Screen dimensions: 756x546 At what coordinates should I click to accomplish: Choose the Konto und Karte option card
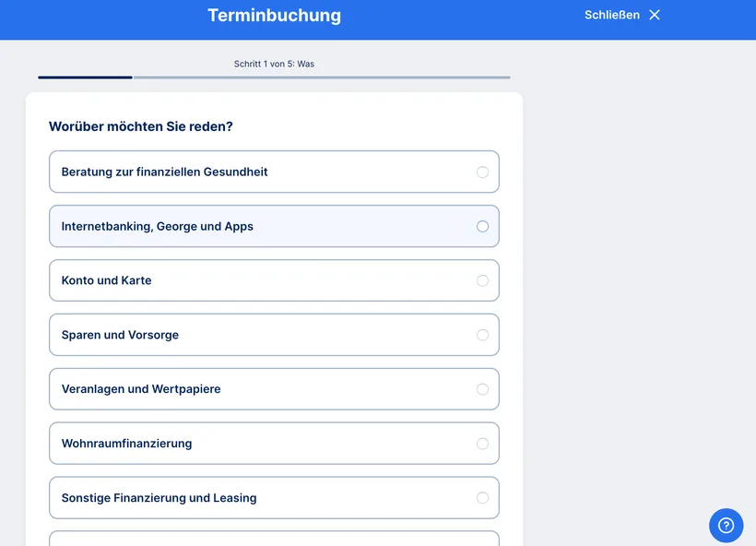[274, 280]
